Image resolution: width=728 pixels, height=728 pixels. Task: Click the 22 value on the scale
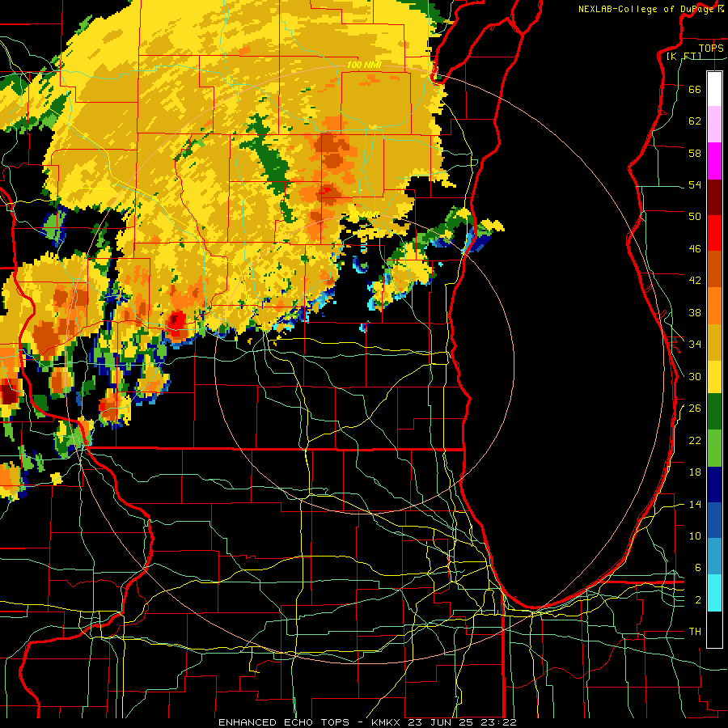(695, 441)
